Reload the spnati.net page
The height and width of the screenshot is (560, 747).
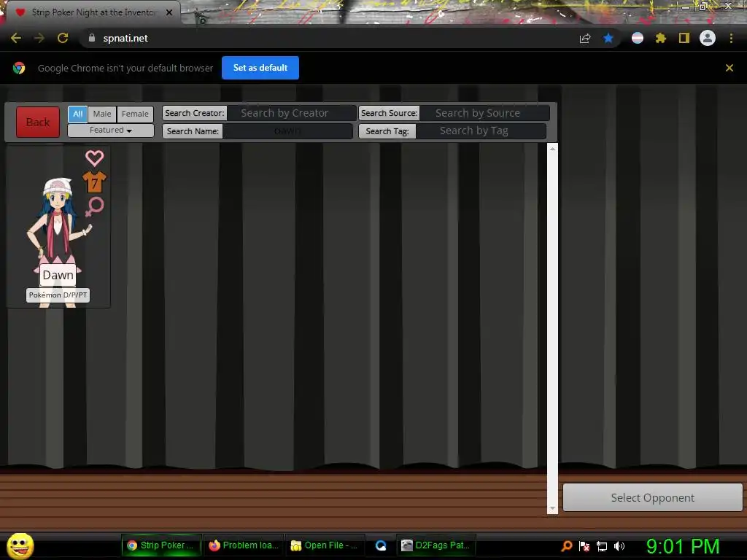tap(63, 38)
